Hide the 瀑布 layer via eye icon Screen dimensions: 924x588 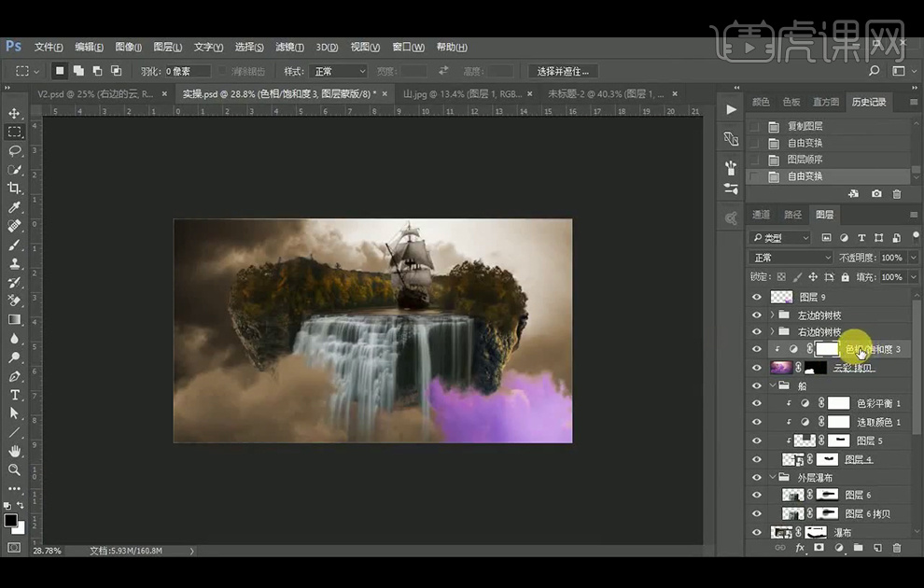757,532
